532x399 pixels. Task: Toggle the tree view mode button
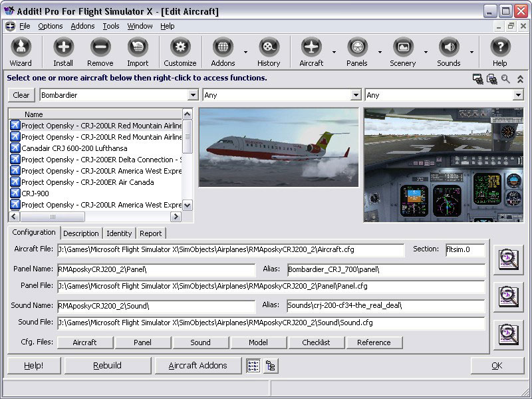[x=271, y=366]
